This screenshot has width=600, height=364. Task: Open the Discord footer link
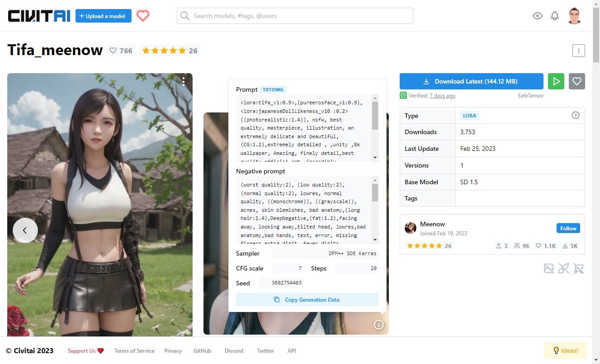click(x=234, y=351)
